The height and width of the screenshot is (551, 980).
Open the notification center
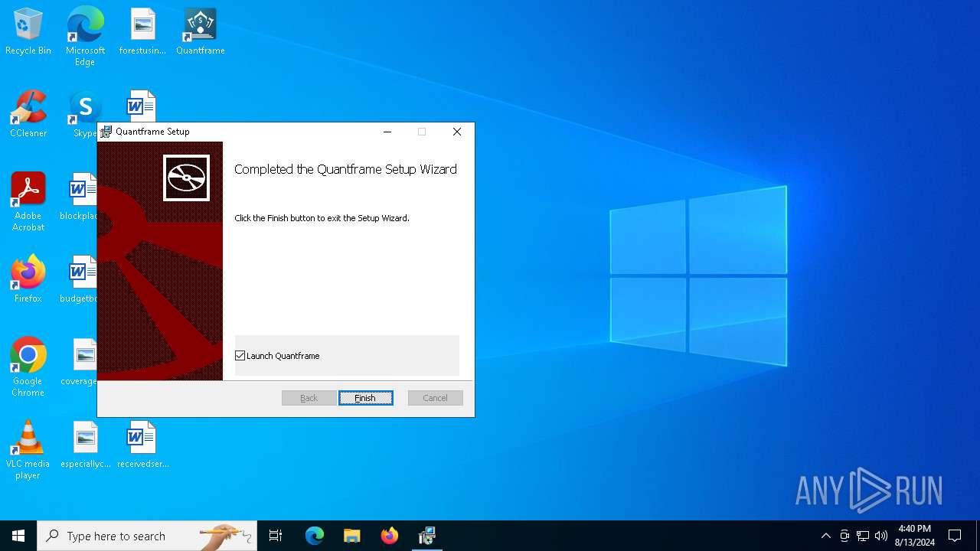point(955,536)
